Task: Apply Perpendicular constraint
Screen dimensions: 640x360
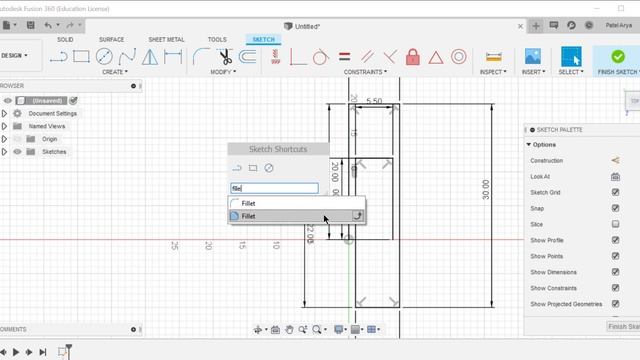Action: coord(390,57)
